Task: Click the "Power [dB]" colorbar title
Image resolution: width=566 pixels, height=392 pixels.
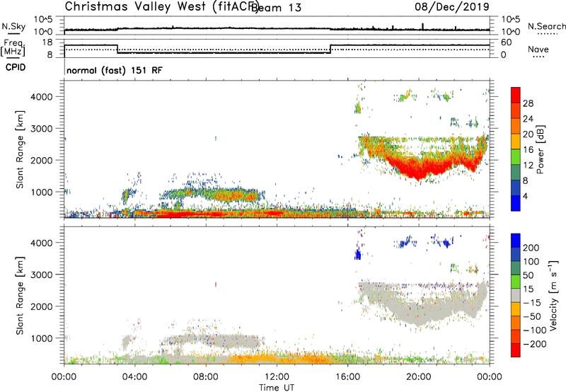Action: pyautogui.click(x=541, y=149)
